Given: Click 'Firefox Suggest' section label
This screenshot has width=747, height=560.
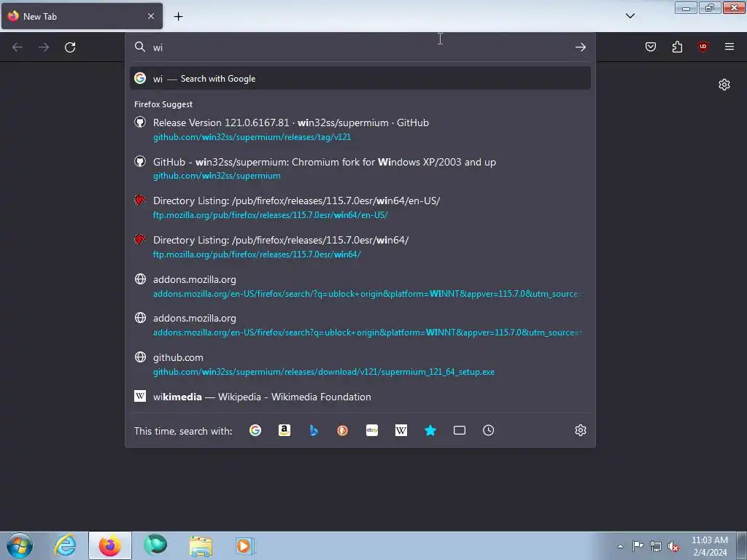Looking at the screenshot, I should pyautogui.click(x=163, y=104).
